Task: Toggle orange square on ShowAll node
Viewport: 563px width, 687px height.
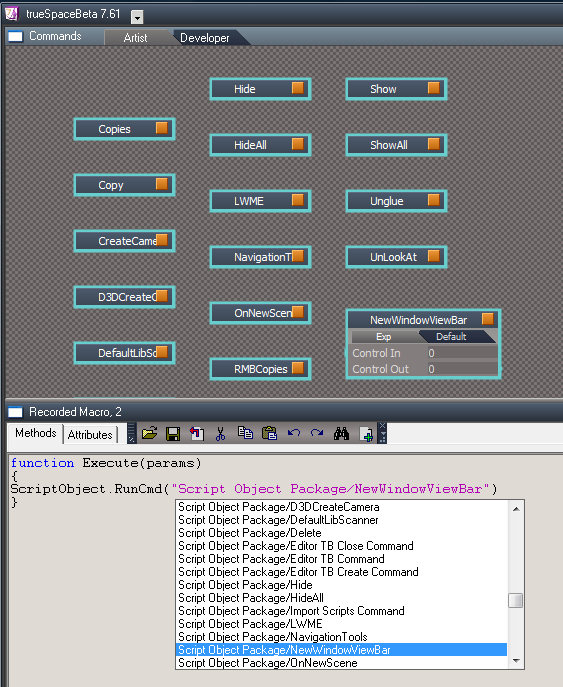Action: click(433, 144)
